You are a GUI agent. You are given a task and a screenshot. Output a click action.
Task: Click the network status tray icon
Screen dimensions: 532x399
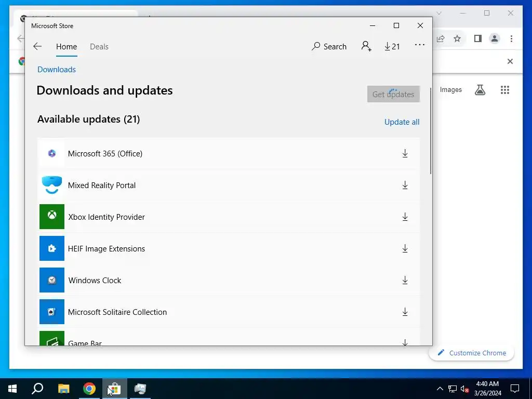tap(453, 389)
